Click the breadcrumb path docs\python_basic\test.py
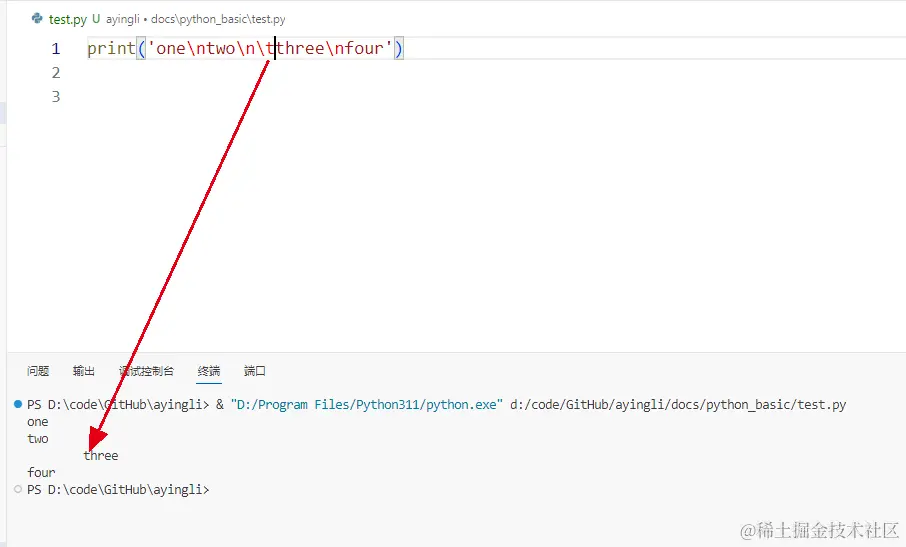This screenshot has height=547, width=906. [x=218, y=19]
